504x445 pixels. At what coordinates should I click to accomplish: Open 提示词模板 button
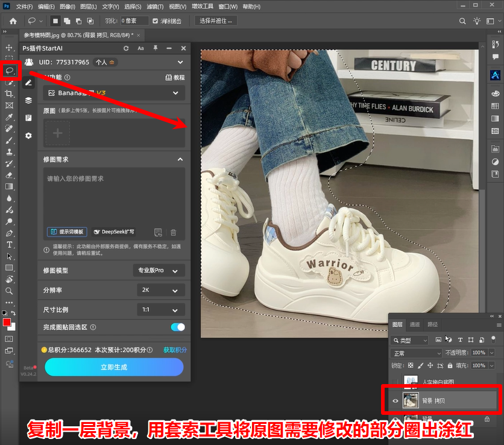click(67, 232)
